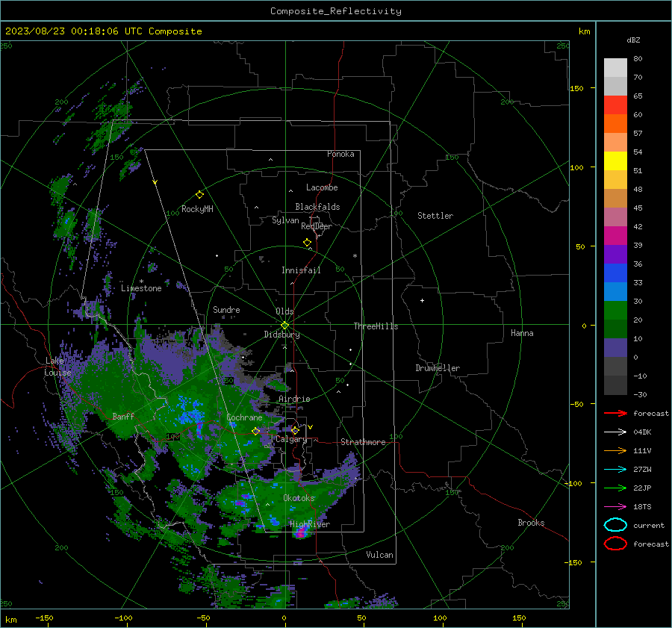Click the magenta swatch in dBZ scale
Viewport: 672px width, 628px height.
click(615, 235)
